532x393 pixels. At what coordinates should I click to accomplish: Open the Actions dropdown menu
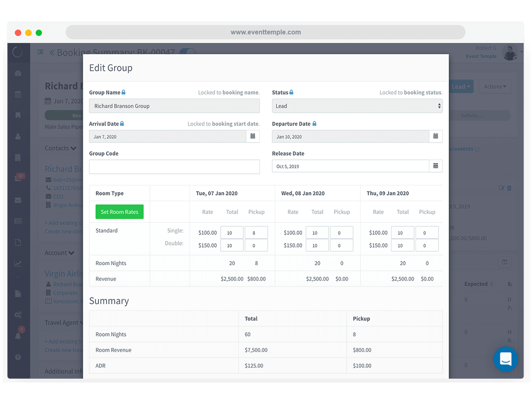[x=495, y=87]
